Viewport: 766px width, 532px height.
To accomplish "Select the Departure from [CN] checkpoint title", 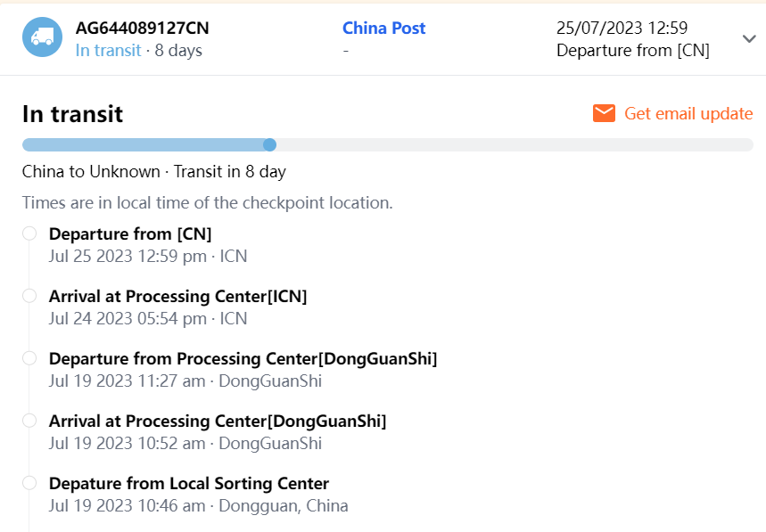I will (130, 233).
